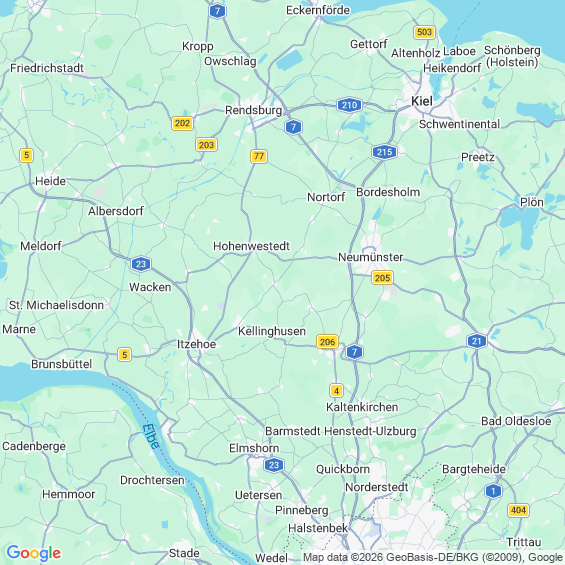Click the B77 road marker
Viewport: 565px width, 565px height.
(x=259, y=156)
